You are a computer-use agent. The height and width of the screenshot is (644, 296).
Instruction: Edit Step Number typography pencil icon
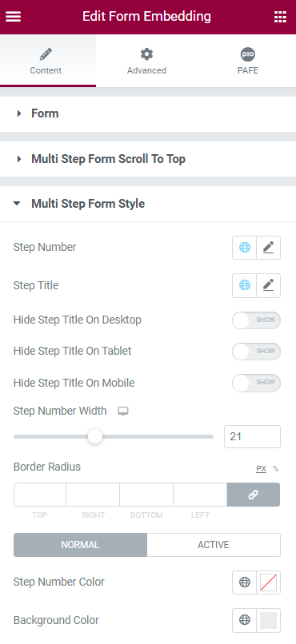(269, 247)
